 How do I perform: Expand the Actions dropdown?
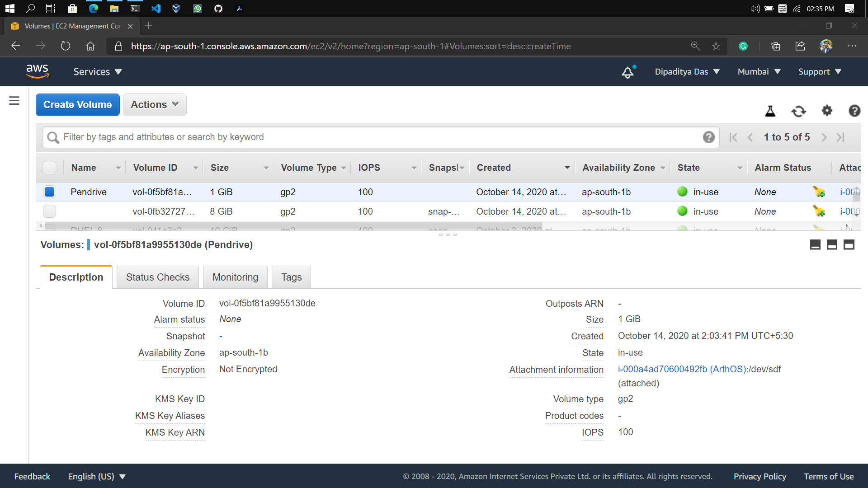155,105
